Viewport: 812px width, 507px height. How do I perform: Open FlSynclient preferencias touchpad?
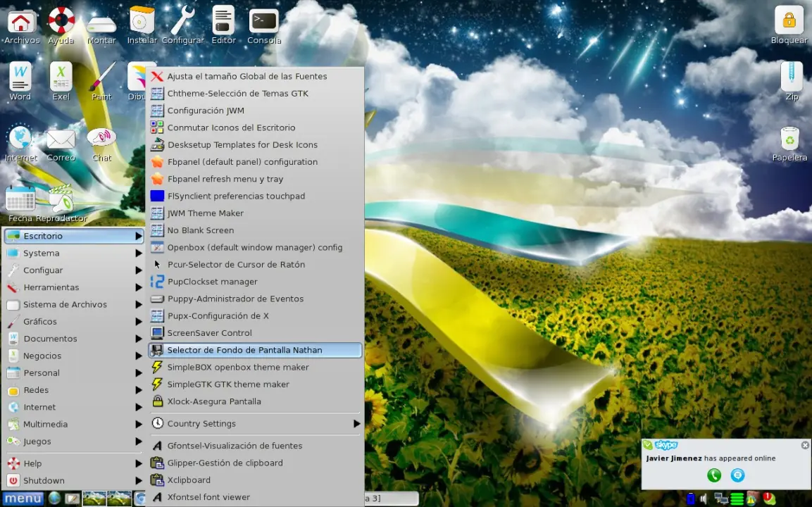coord(256,196)
